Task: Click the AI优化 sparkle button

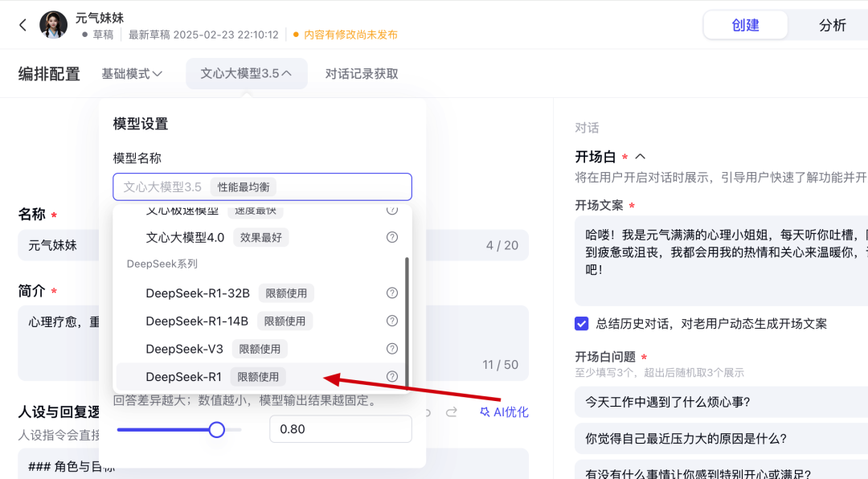Action: point(504,412)
